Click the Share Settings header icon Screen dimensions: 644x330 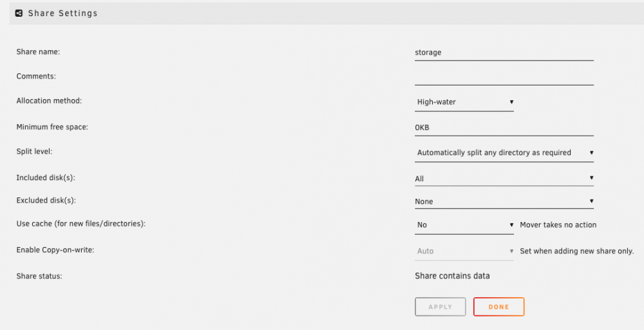[x=19, y=13]
